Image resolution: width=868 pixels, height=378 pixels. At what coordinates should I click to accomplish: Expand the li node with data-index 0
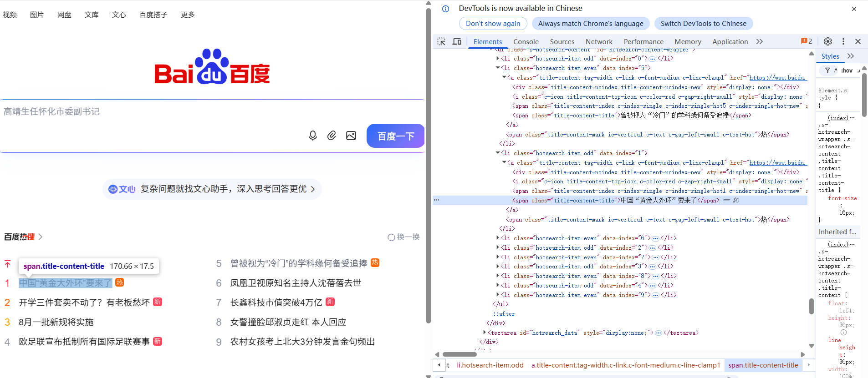[x=497, y=58]
